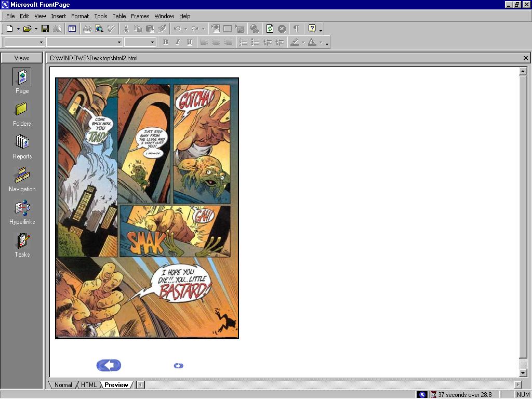Click the Font Color button
This screenshot has width=532, height=399.
[x=312, y=42]
